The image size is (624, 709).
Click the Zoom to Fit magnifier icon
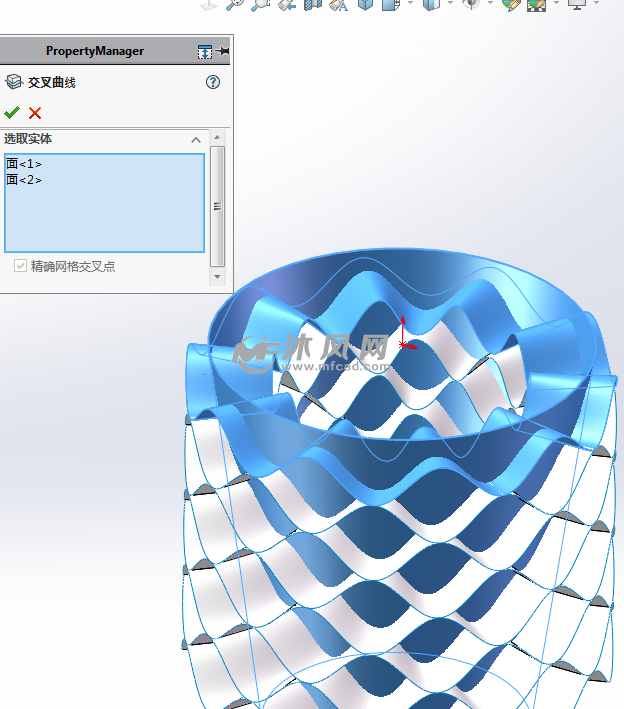click(235, 5)
